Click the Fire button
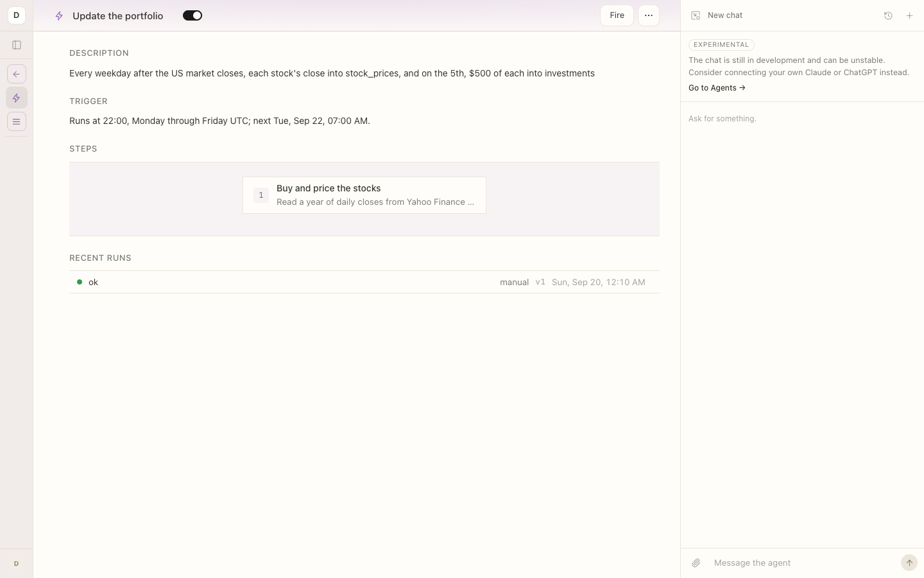Image resolution: width=924 pixels, height=578 pixels. pyautogui.click(x=617, y=15)
